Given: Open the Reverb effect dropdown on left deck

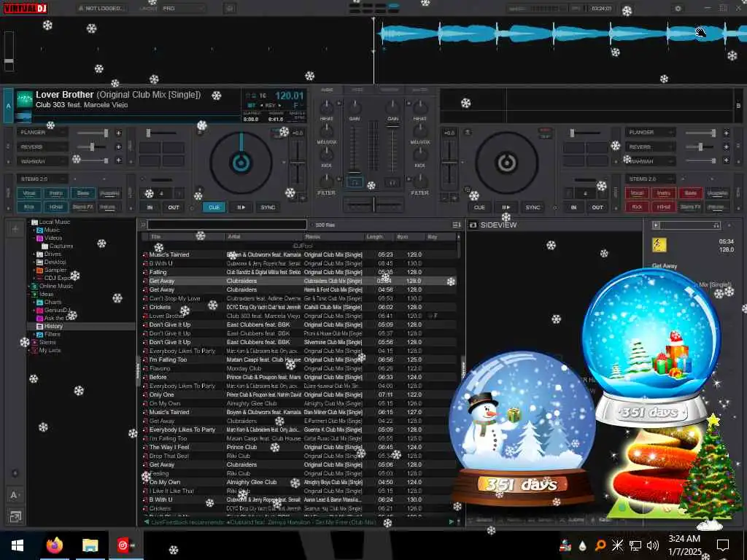Looking at the screenshot, I should pos(42,147).
